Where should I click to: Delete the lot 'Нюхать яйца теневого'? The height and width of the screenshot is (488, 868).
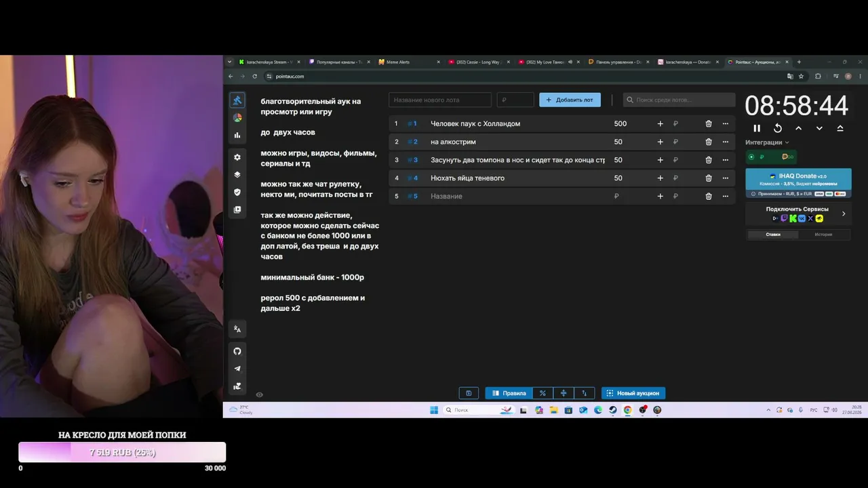point(709,178)
